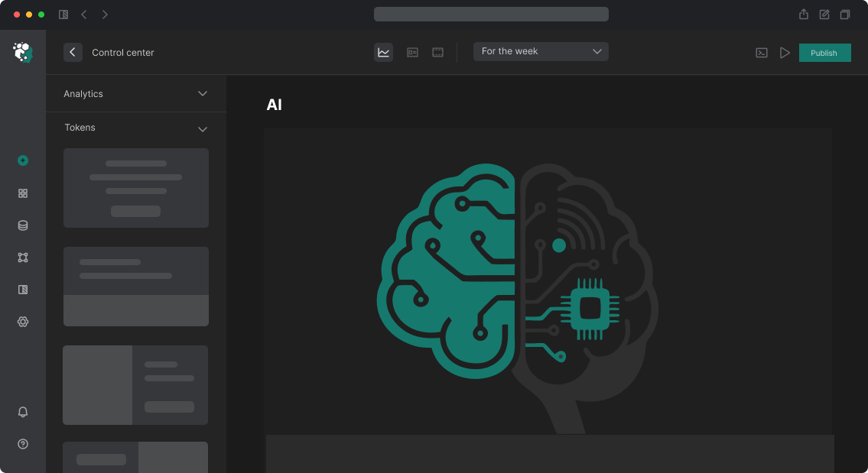
Task: Select the connected nodes icon in sidebar
Action: (23, 258)
